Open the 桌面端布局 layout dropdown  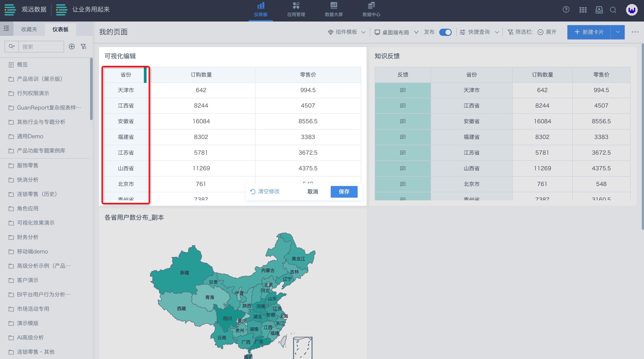point(396,32)
